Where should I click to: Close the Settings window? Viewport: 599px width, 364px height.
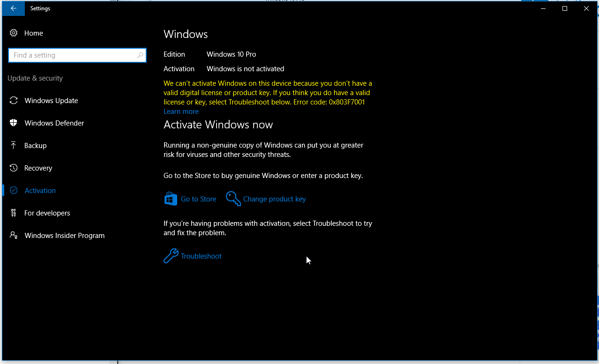tap(586, 8)
